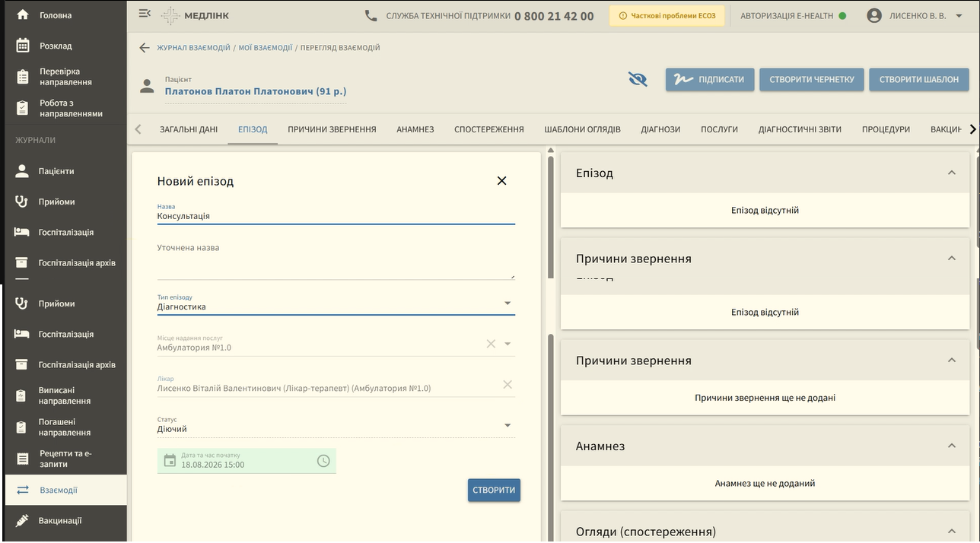The height and width of the screenshot is (543, 980).
Task: Open the Діагностичні звіти tab
Action: [x=800, y=129]
